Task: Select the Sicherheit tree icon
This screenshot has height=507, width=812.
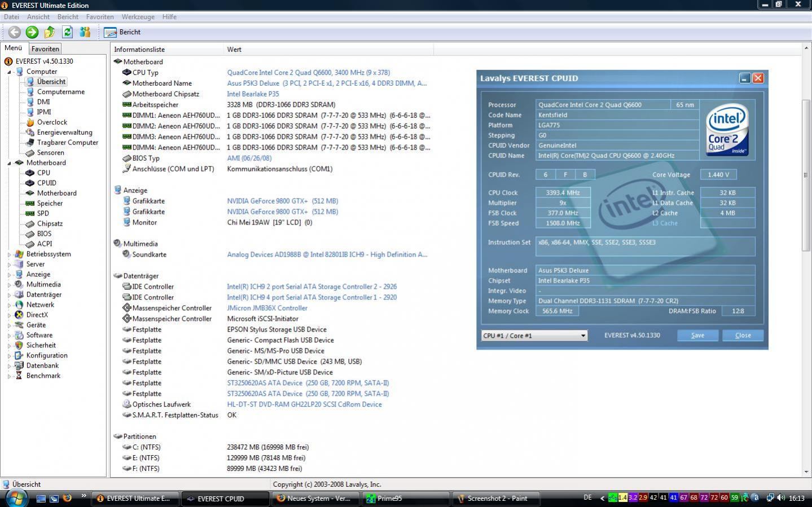Action: [19, 346]
